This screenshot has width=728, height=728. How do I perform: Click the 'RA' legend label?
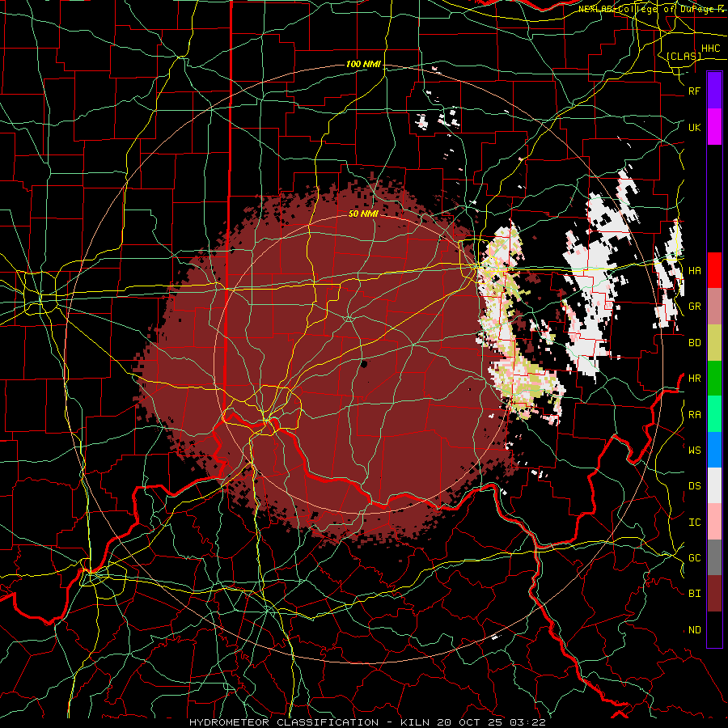[694, 414]
